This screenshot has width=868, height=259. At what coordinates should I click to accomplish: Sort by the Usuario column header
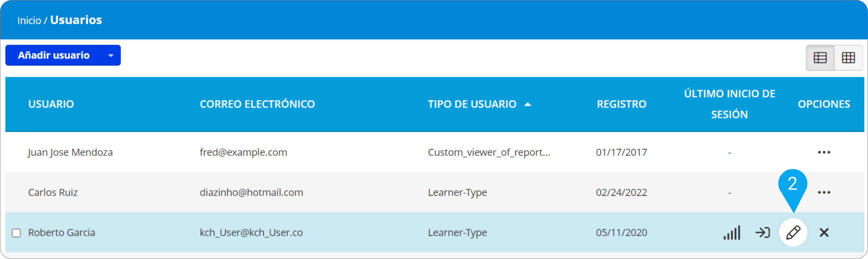(x=51, y=104)
